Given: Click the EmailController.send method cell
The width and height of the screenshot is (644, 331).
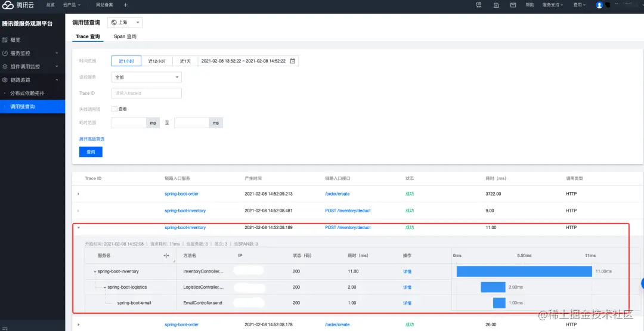Looking at the screenshot, I should pos(202,303).
